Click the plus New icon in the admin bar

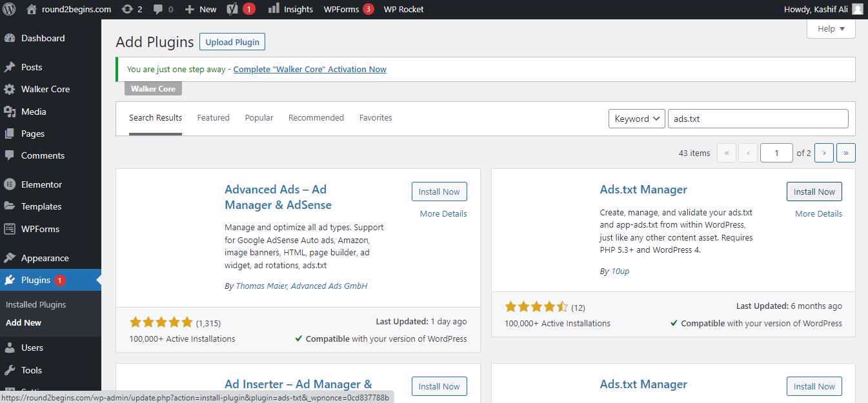(189, 9)
